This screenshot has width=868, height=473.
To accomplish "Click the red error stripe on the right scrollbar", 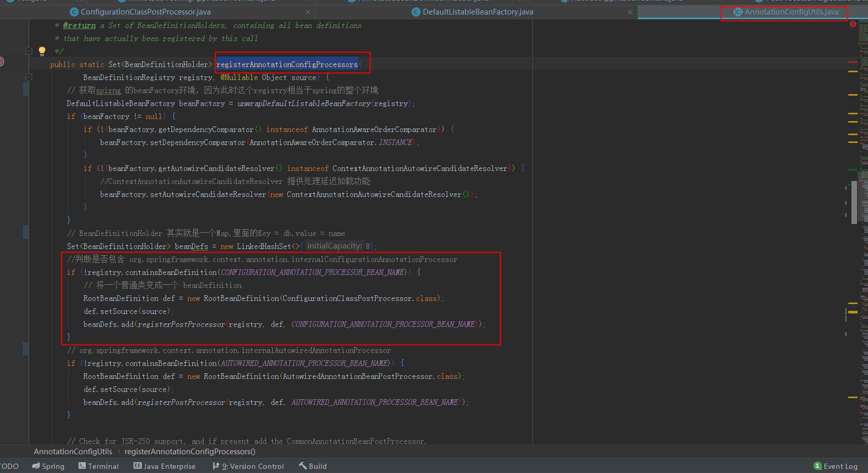I will [852, 61].
